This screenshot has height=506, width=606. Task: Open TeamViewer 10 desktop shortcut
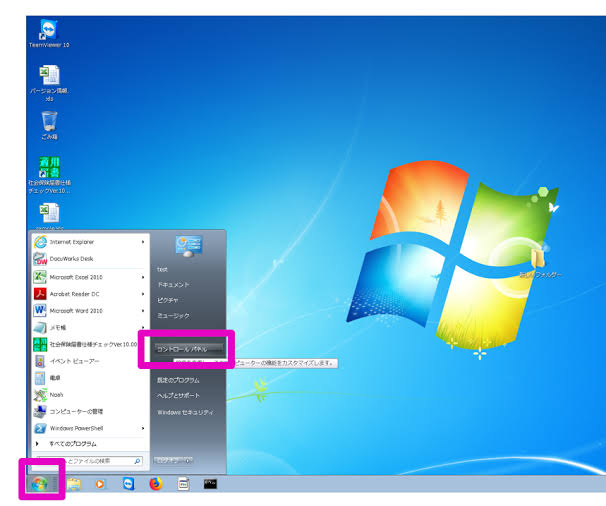pos(49,34)
